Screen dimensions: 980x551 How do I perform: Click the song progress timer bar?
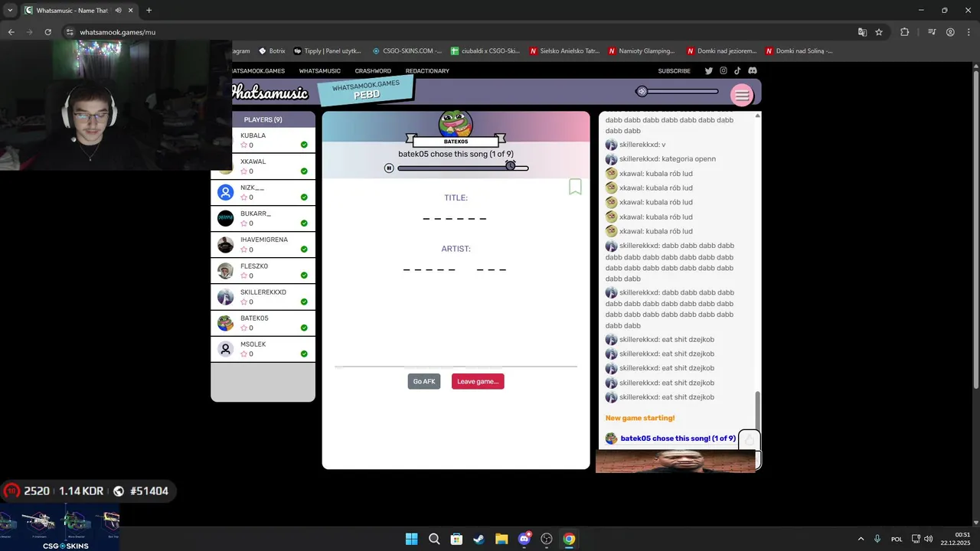[x=462, y=168]
